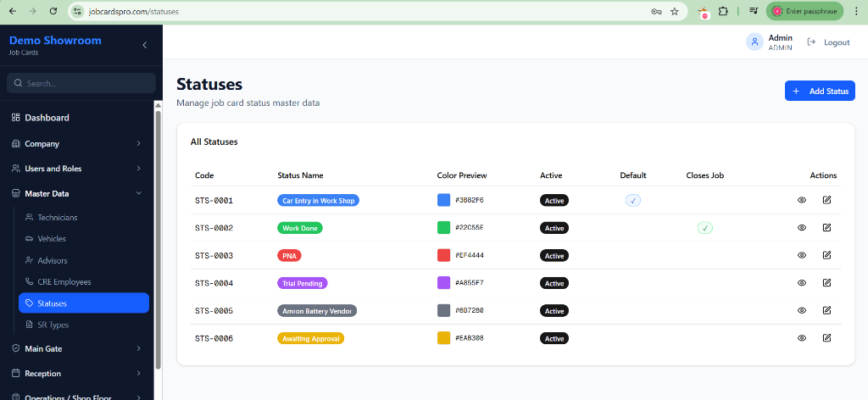View details eye icon for STS-0005

(x=802, y=310)
